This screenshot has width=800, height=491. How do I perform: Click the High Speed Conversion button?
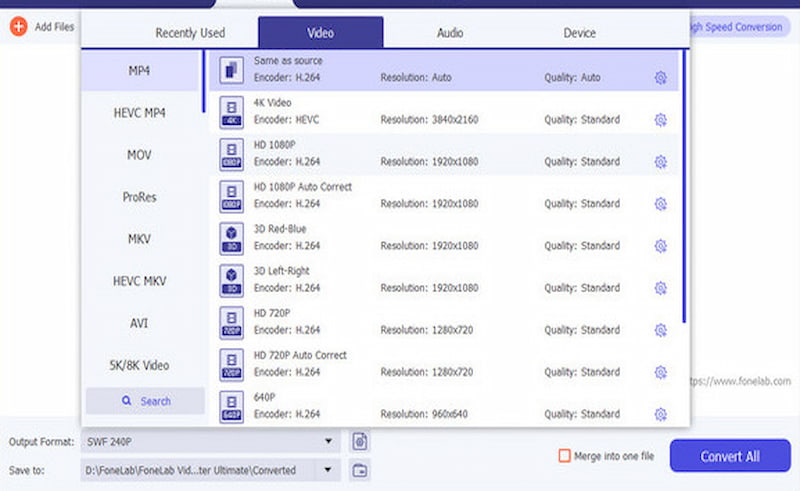tap(738, 27)
